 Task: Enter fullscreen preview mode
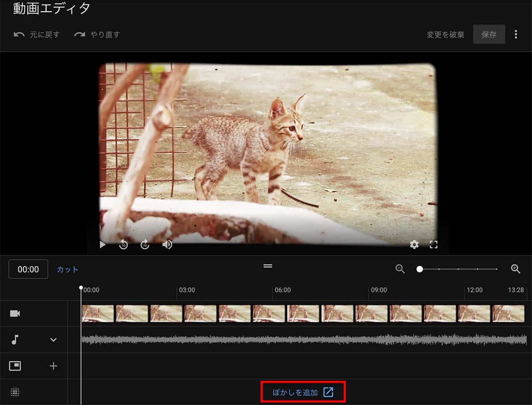433,244
